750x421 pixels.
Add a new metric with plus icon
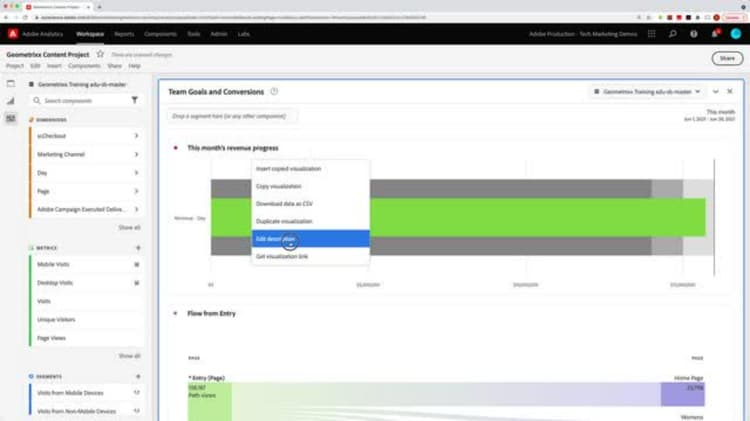tap(138, 248)
